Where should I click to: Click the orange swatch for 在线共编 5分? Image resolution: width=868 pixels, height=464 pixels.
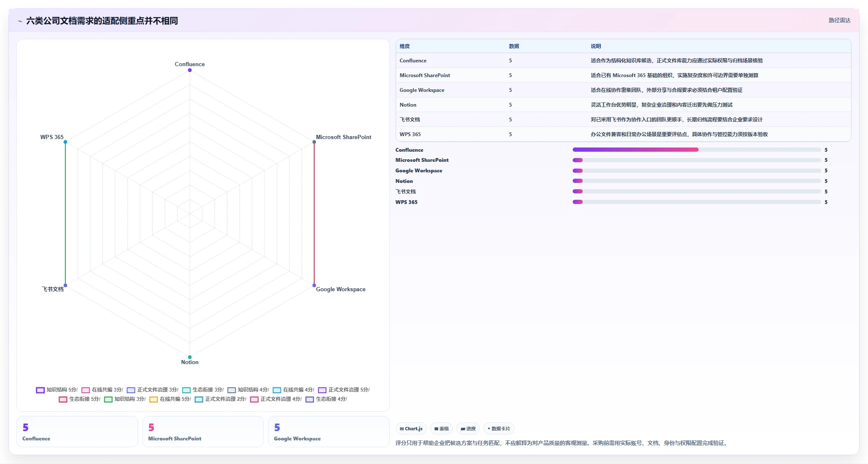point(153,400)
